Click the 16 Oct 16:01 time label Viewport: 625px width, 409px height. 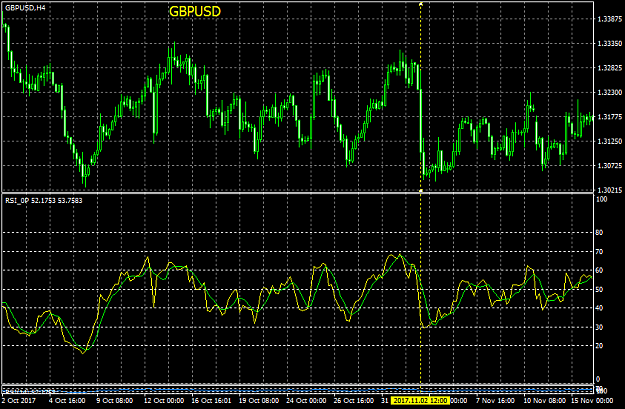(x=211, y=401)
